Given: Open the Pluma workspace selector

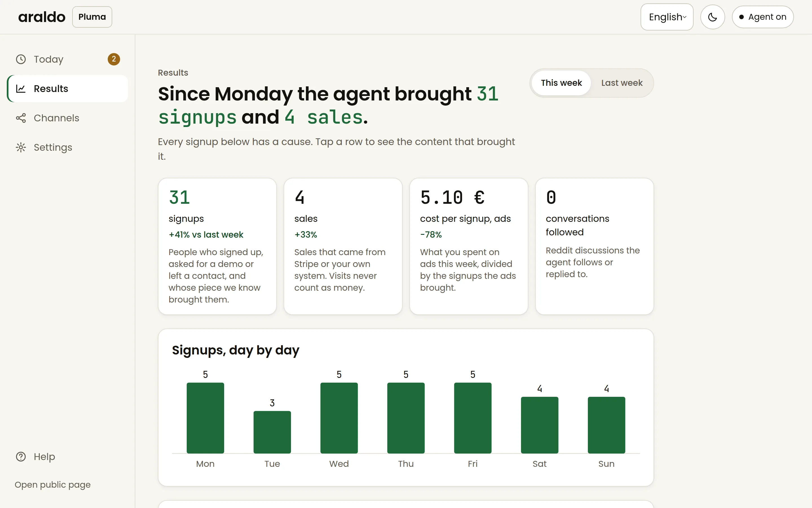Looking at the screenshot, I should (92, 17).
